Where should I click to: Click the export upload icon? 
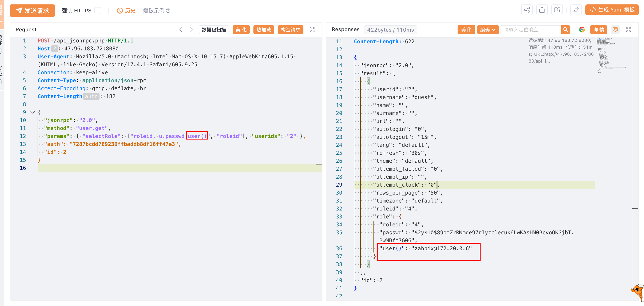(x=542, y=10)
